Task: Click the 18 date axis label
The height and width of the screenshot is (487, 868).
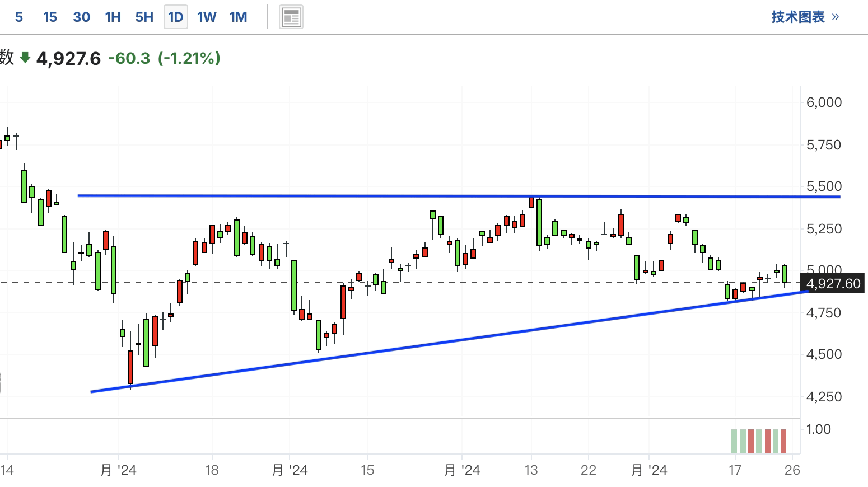Action: 212,470
